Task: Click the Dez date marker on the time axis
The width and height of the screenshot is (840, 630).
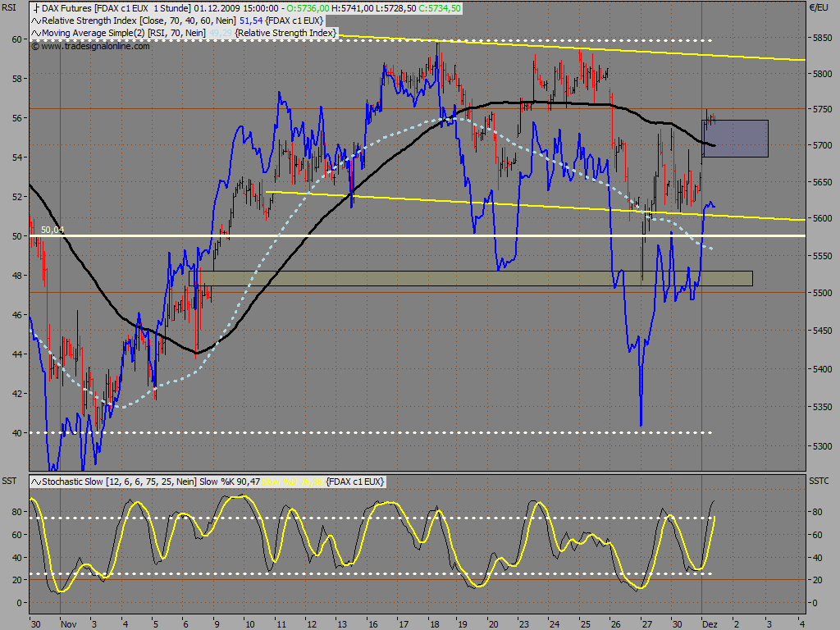Action: click(x=710, y=624)
